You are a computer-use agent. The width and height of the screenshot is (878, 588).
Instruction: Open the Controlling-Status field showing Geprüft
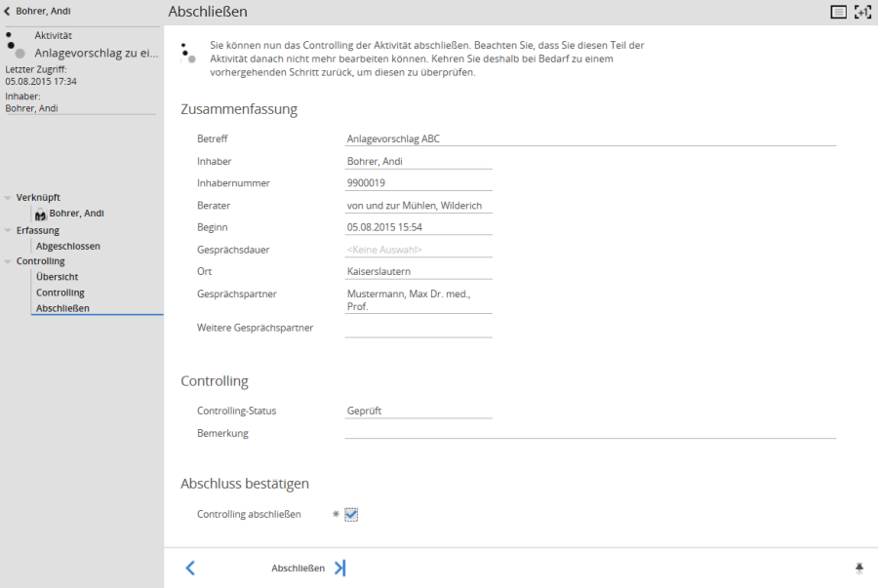coord(418,411)
